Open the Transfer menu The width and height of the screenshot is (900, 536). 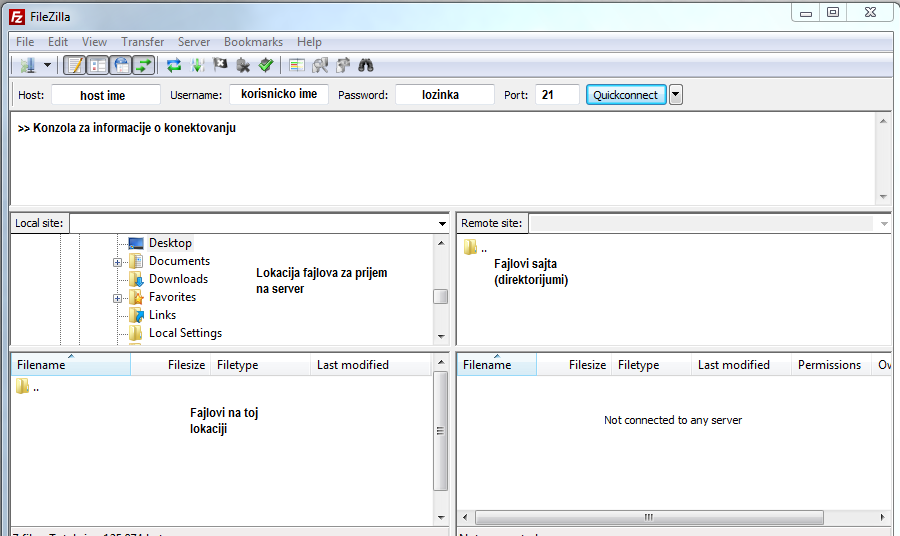click(x=142, y=42)
